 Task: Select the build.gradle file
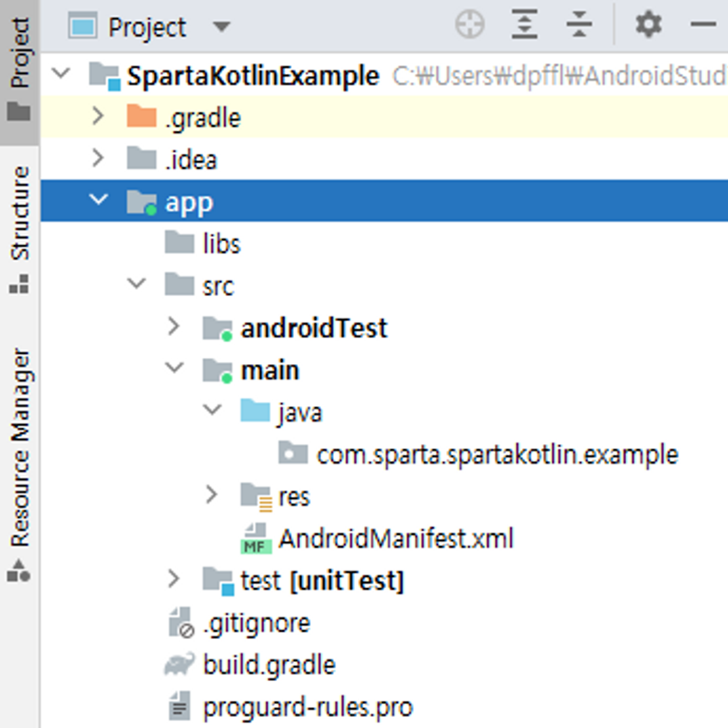(270, 665)
